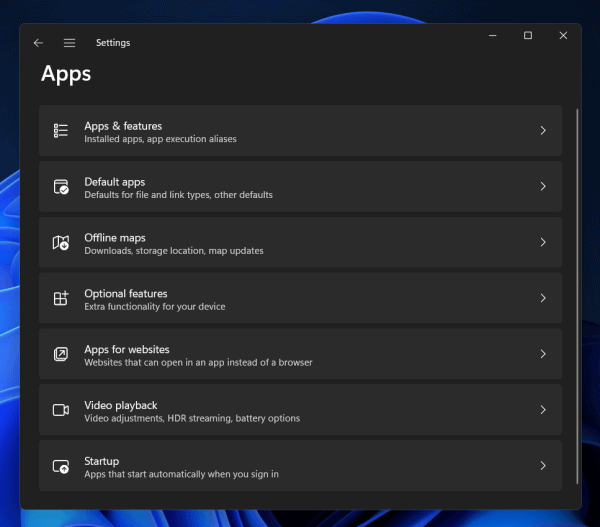Click the Video playback camera icon

pos(61,410)
